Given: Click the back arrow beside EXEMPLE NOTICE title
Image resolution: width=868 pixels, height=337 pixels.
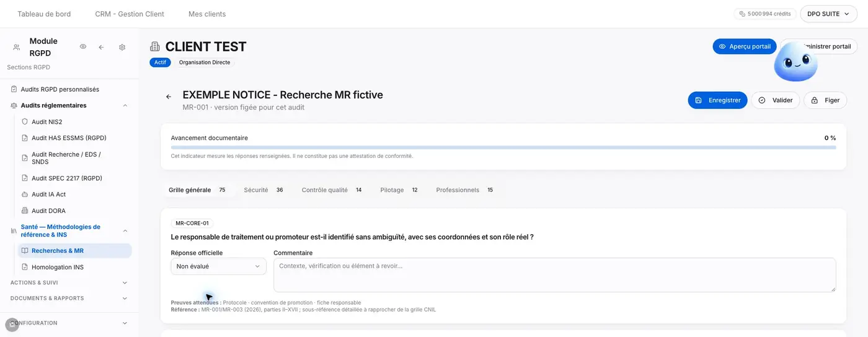Looking at the screenshot, I should click(168, 97).
